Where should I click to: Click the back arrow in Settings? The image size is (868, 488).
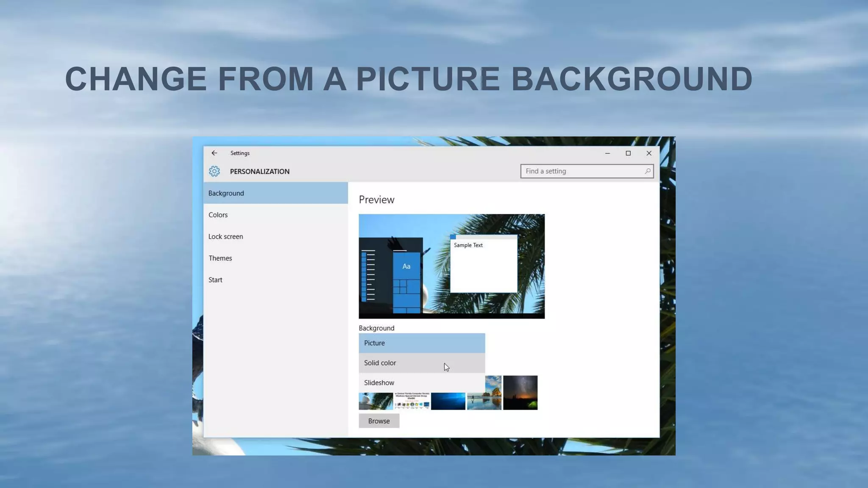click(x=214, y=153)
